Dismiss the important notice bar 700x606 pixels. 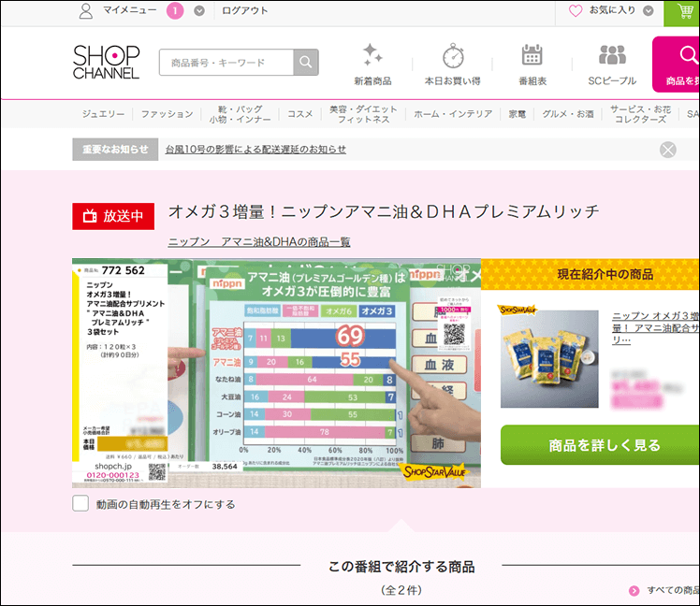[x=668, y=150]
